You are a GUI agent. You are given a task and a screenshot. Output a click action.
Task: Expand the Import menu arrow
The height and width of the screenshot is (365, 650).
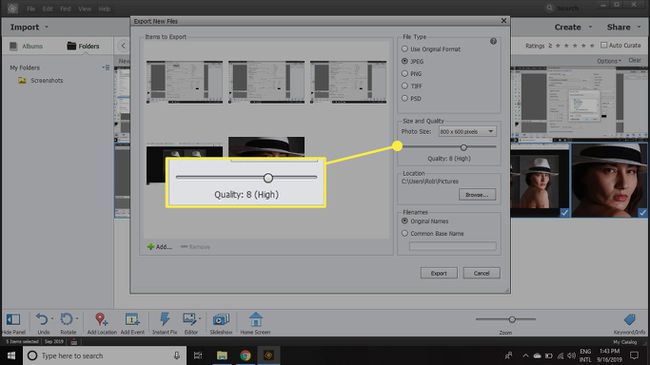pyautogui.click(x=46, y=27)
